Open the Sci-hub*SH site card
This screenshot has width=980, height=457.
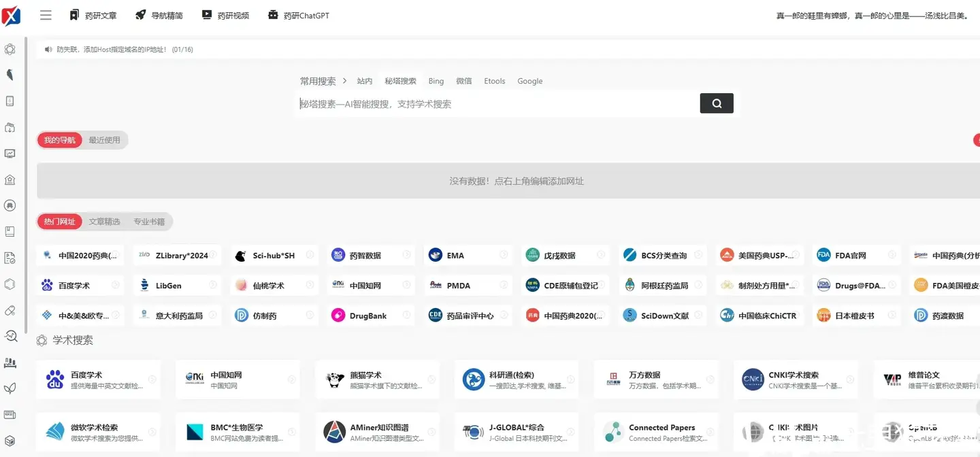point(275,255)
